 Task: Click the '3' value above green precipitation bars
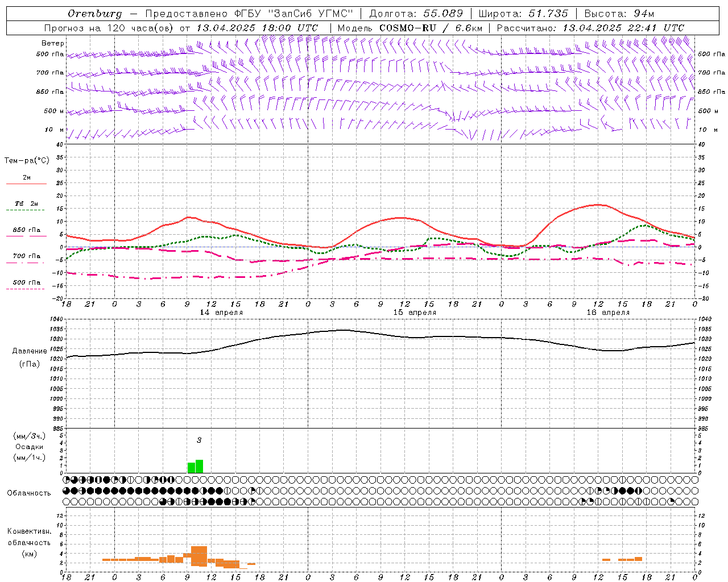pyautogui.click(x=199, y=440)
